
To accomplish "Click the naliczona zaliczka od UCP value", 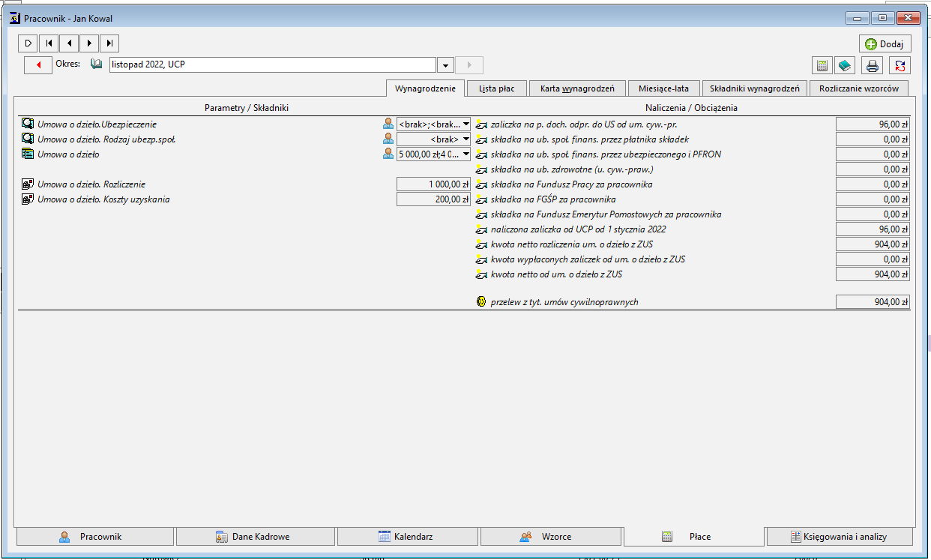I will click(873, 229).
